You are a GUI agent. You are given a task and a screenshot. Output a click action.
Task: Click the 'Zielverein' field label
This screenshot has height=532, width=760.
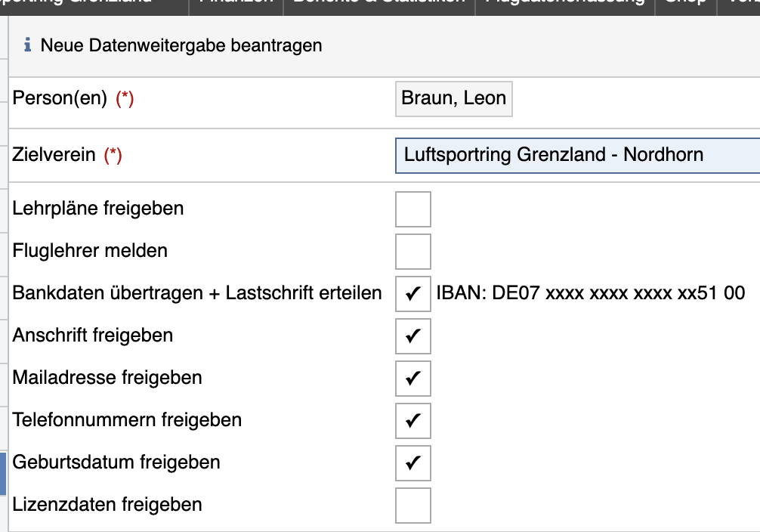[x=54, y=156]
